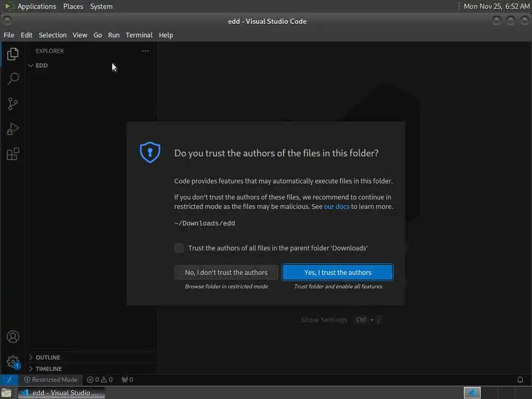Open the System menu in top panel
Image resolution: width=532 pixels, height=399 pixels.
point(101,6)
